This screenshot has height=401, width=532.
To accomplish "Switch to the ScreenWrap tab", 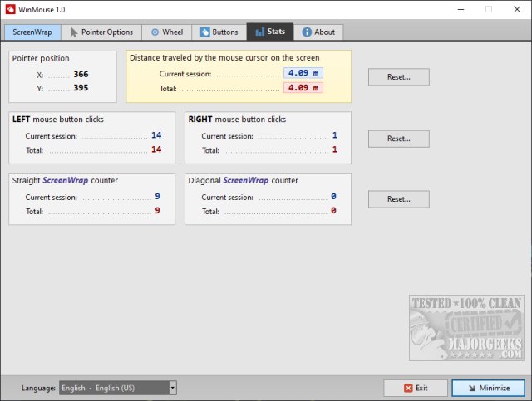I will [x=32, y=32].
